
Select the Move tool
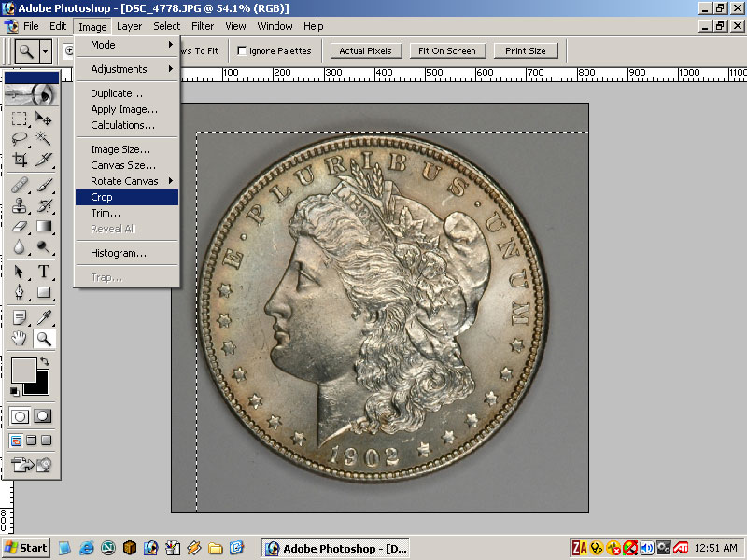(44, 119)
